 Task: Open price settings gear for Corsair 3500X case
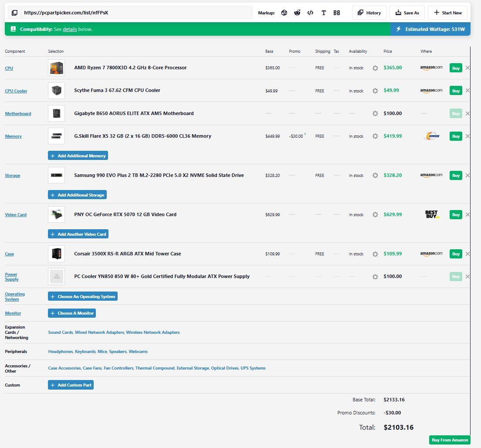click(375, 254)
